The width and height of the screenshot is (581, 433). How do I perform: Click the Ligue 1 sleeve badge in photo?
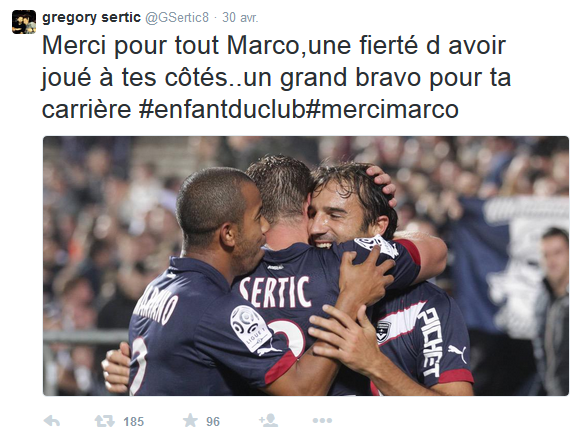click(250, 328)
